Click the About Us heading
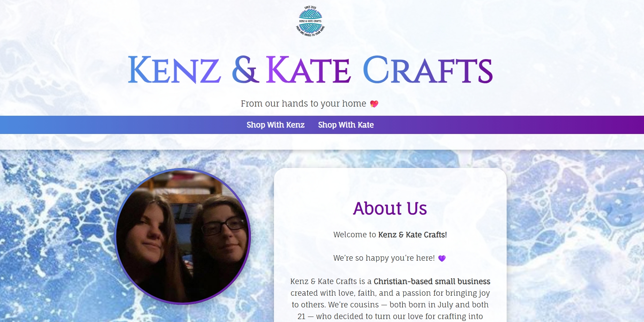 tap(390, 208)
